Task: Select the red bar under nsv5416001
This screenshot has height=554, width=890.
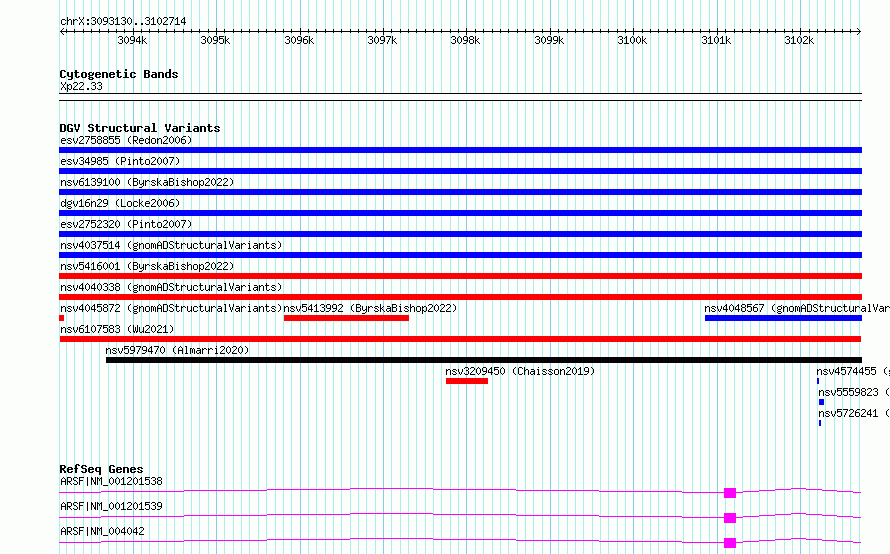Action: tap(460, 276)
